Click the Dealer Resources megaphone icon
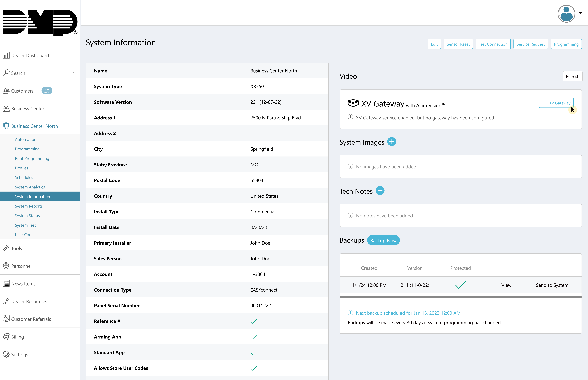This screenshot has width=588, height=380. click(6, 301)
